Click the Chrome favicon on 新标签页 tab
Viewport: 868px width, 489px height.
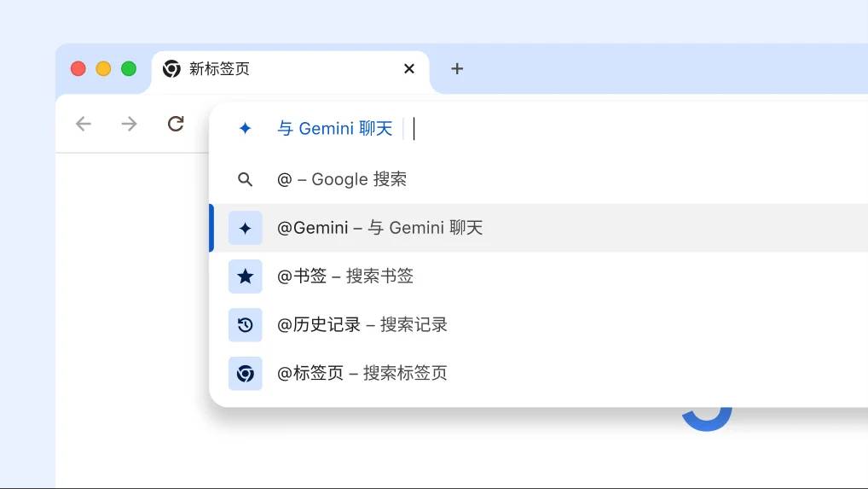pyautogui.click(x=171, y=69)
